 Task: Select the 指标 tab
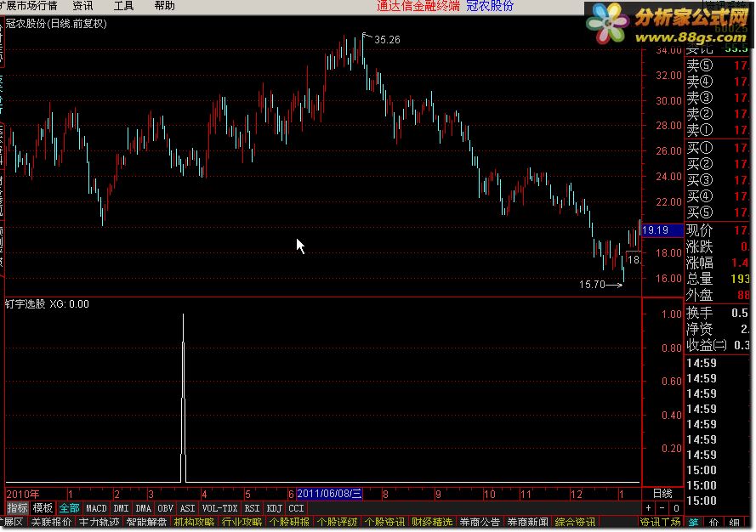[17, 508]
